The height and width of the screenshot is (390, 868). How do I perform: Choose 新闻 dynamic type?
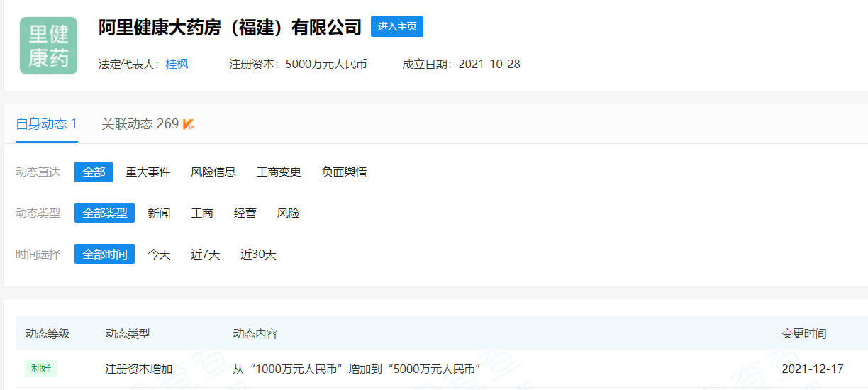tap(159, 213)
